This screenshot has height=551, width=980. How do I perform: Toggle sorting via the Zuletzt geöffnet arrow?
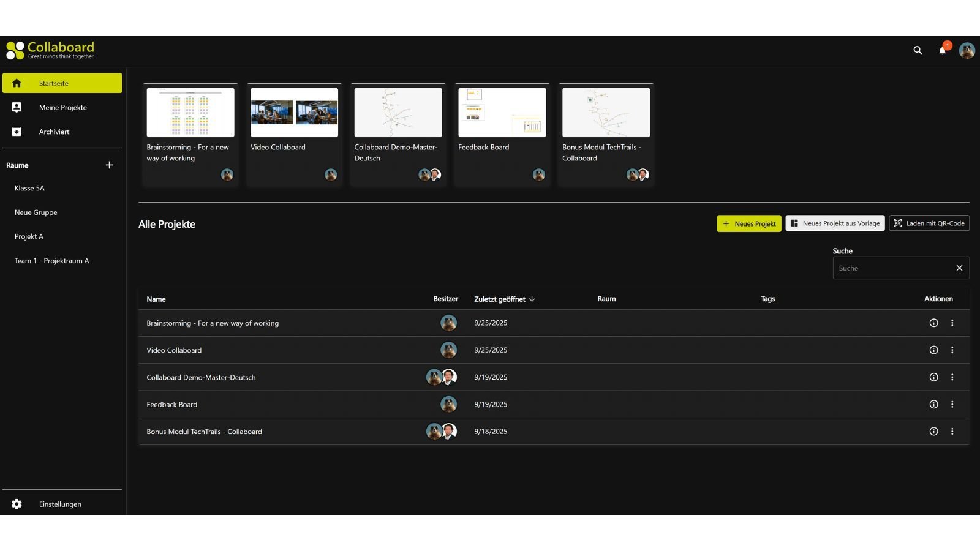[x=532, y=299]
